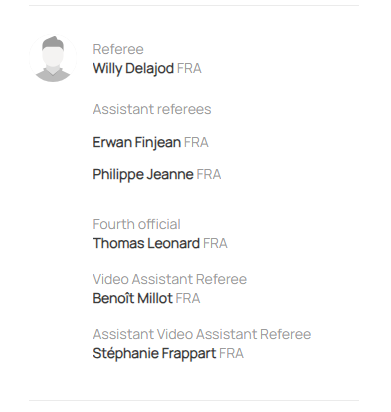391x412 pixels.
Task: Click the FRA tag beside Benoît Millot
Action: (188, 298)
